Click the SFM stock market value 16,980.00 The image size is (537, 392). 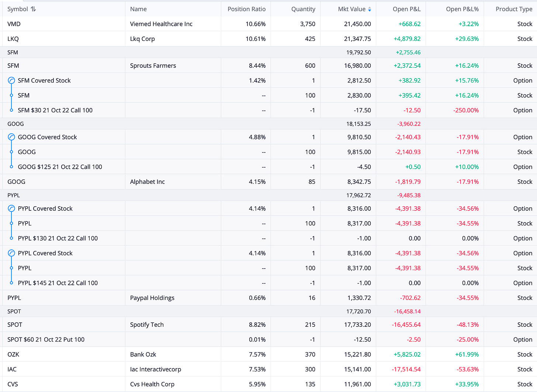tap(357, 66)
